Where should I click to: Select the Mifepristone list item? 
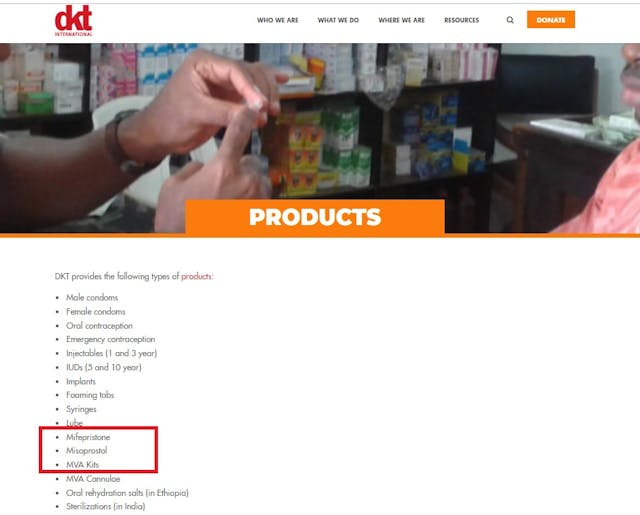click(x=88, y=437)
